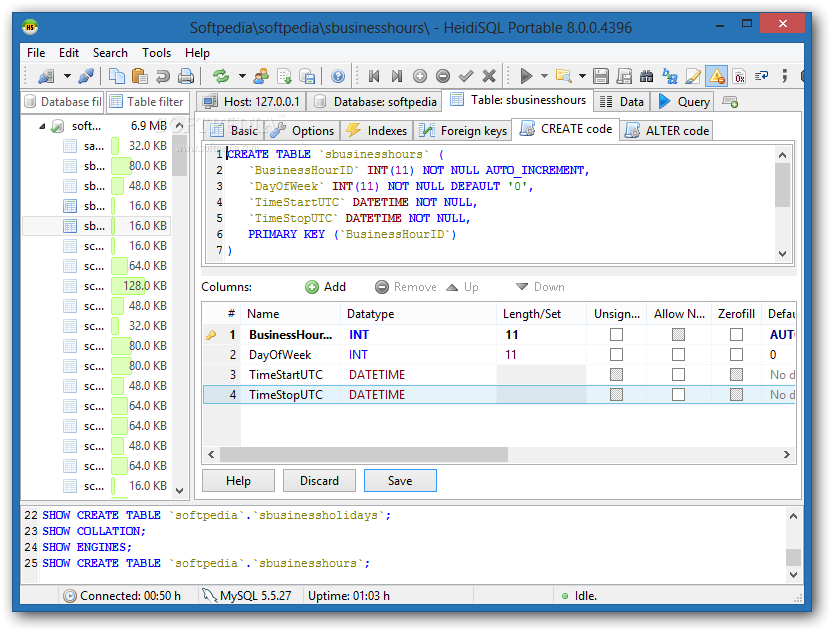The image size is (832, 632).
Task: Open the Tools menu
Action: 157,53
